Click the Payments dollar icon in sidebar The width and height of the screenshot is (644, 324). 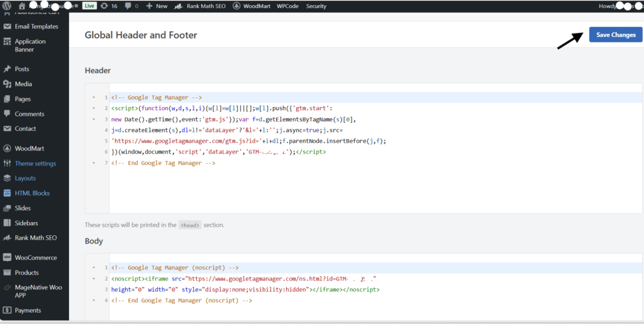[x=7, y=310]
